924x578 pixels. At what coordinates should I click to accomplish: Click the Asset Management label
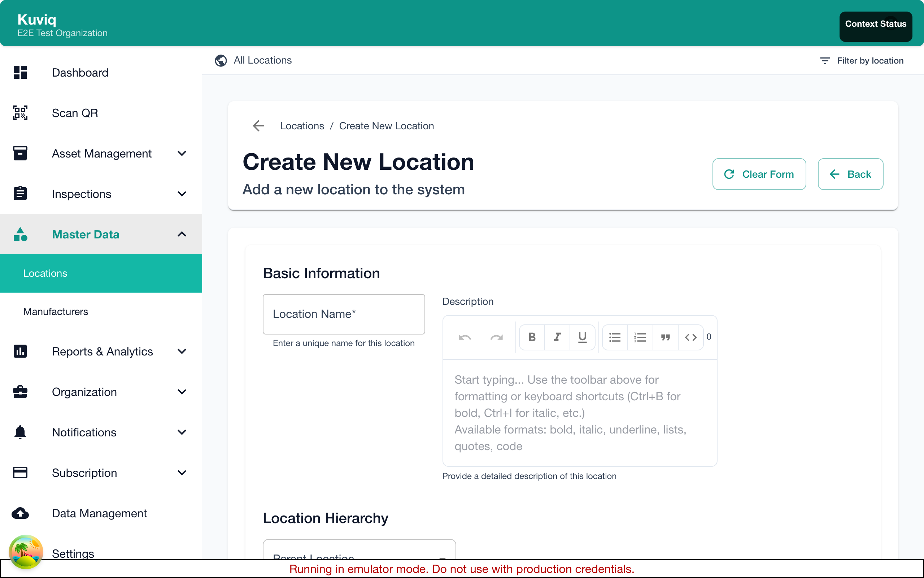click(101, 154)
